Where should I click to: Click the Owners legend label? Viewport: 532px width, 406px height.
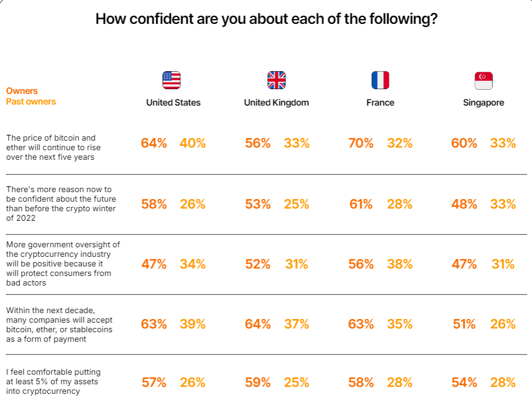(x=22, y=91)
